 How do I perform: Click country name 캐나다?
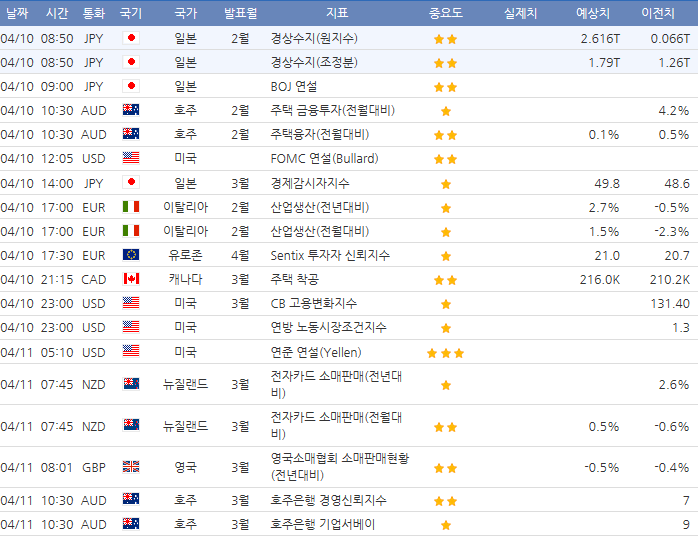pyautogui.click(x=186, y=279)
